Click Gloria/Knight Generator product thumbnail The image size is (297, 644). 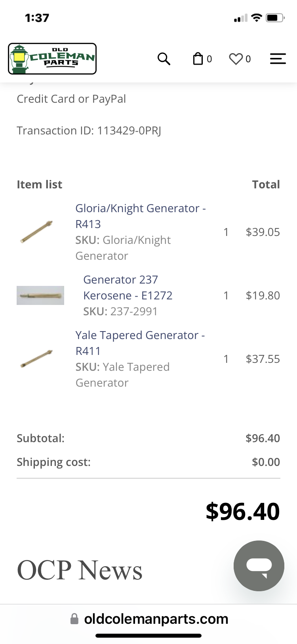[x=36, y=232]
